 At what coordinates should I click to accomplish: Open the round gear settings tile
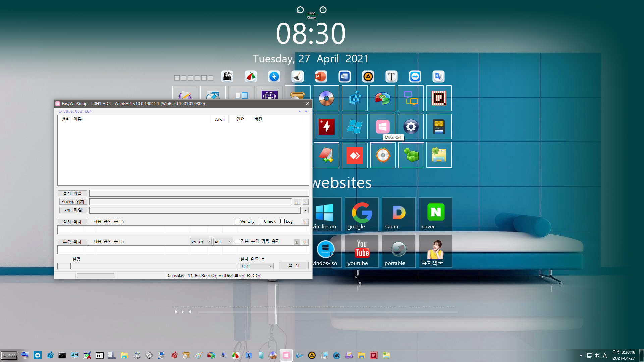[411, 127]
